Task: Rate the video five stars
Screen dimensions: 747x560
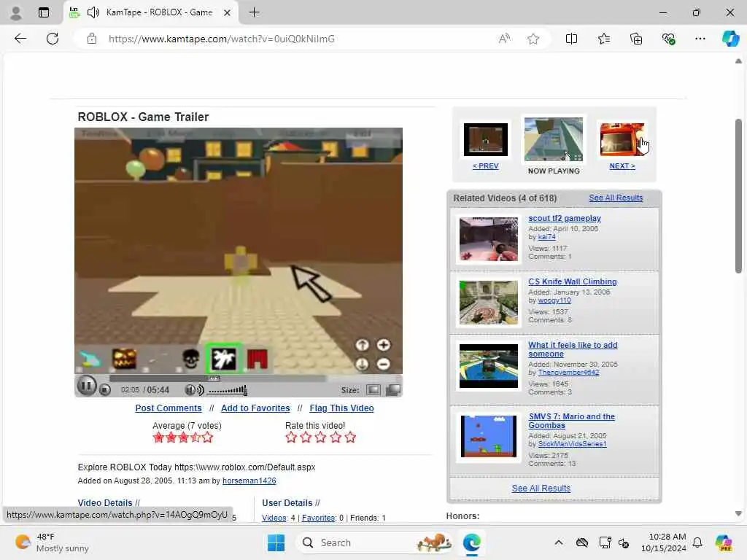Action: [350, 437]
